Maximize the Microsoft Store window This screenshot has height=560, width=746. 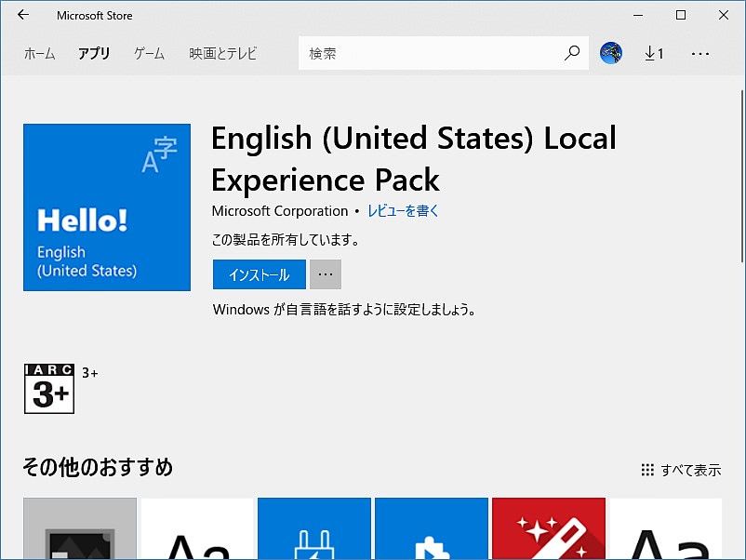point(681,15)
